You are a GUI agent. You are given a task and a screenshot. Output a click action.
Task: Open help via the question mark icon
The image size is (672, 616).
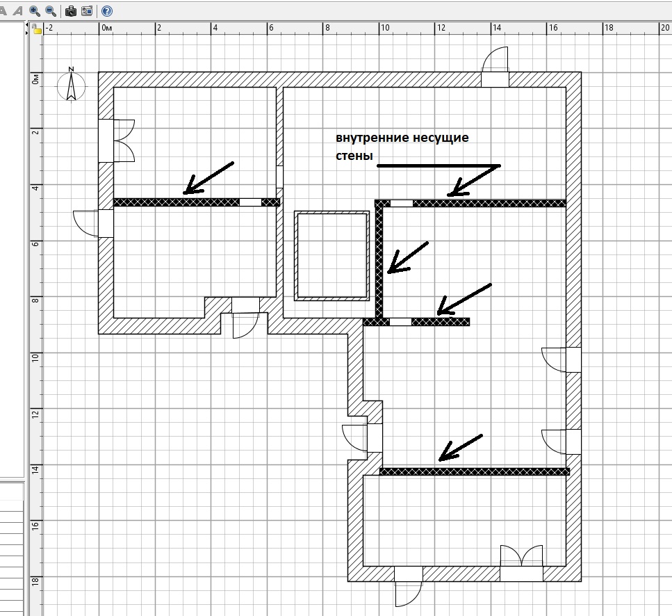107,10
